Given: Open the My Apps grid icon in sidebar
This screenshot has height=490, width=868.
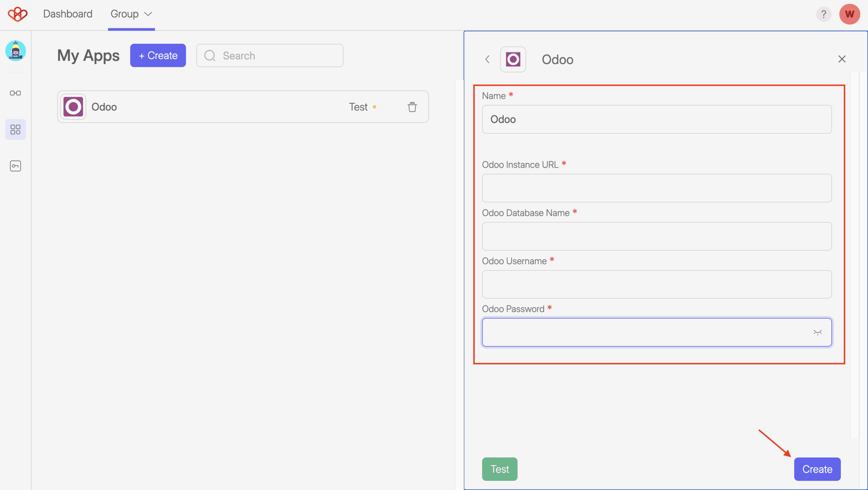Looking at the screenshot, I should click(16, 129).
